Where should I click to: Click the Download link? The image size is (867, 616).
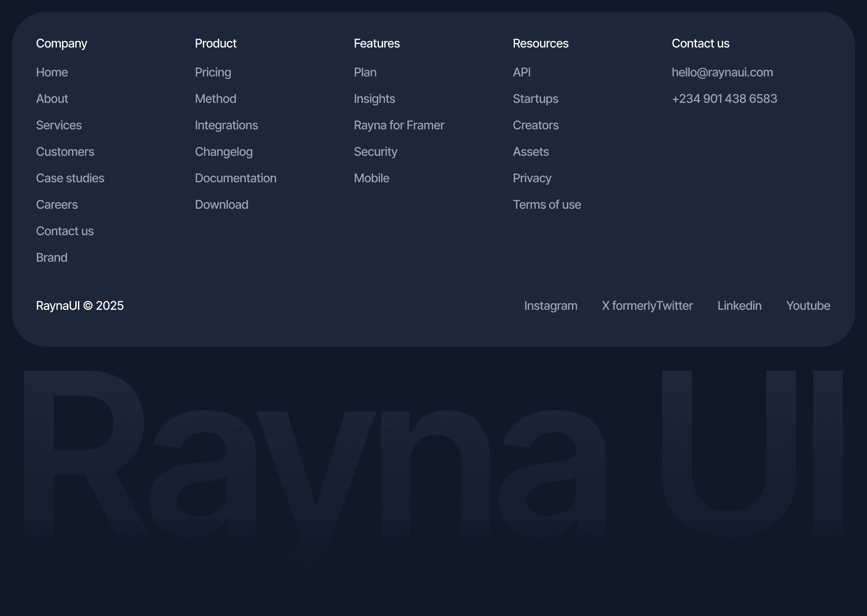[221, 205]
